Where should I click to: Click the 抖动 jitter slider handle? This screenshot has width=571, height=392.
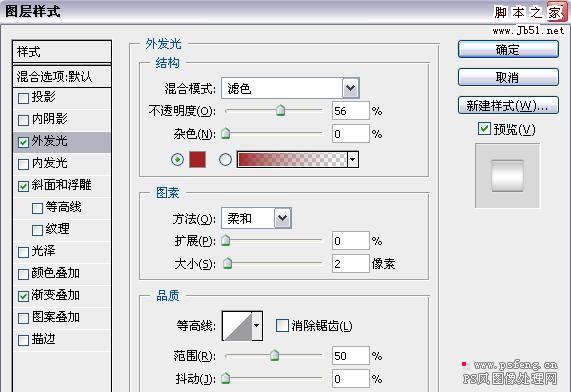coord(226,378)
